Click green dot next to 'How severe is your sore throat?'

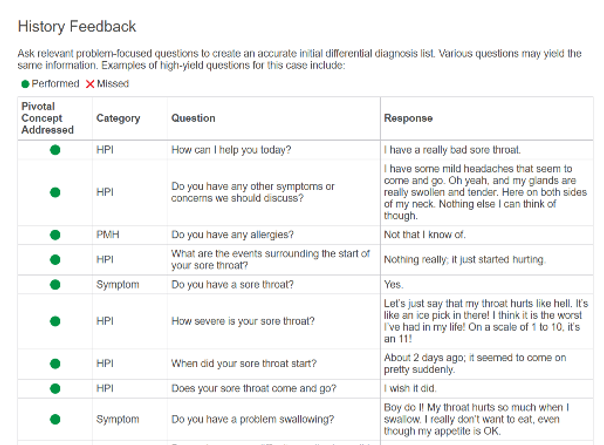point(55,321)
